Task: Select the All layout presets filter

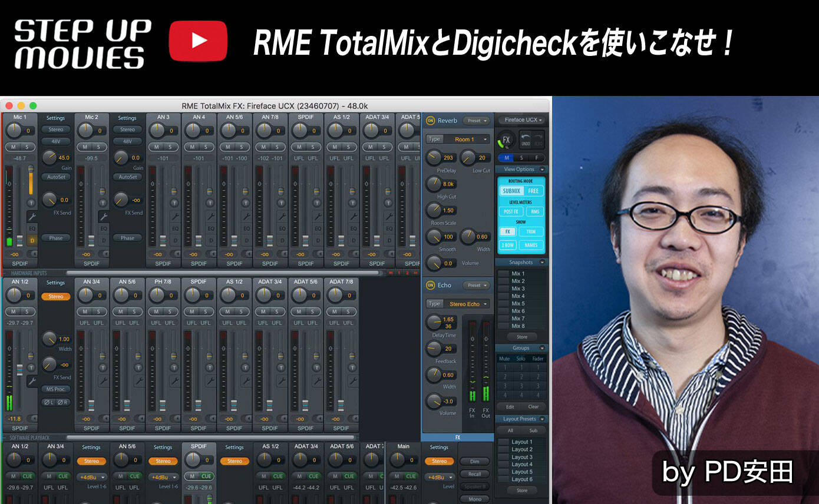Action: coord(510,430)
